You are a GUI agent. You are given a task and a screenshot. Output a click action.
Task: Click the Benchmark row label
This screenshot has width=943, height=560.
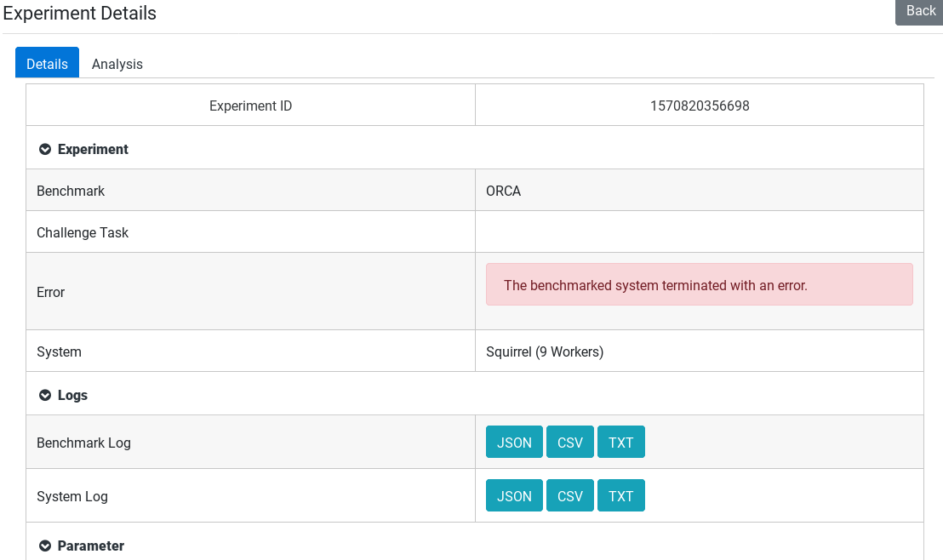71,191
